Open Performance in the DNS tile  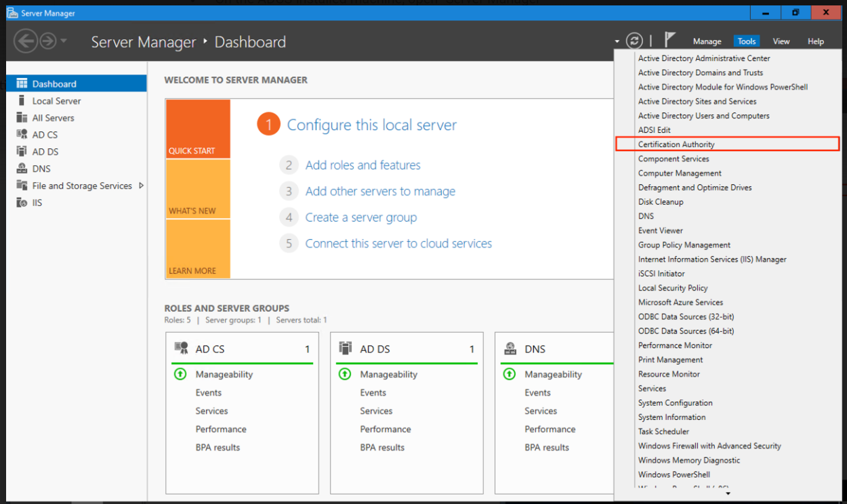click(x=550, y=429)
